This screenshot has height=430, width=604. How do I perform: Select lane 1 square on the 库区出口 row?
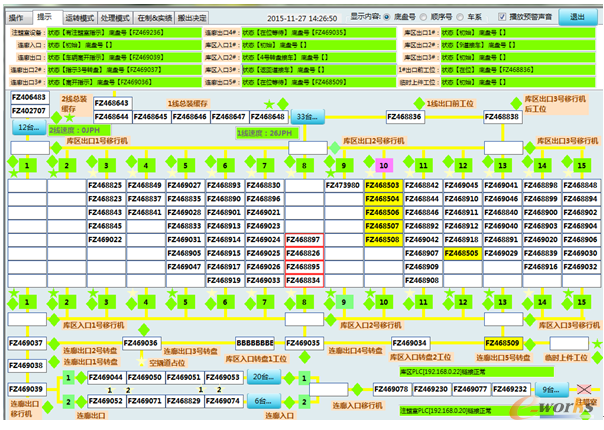click(27, 166)
